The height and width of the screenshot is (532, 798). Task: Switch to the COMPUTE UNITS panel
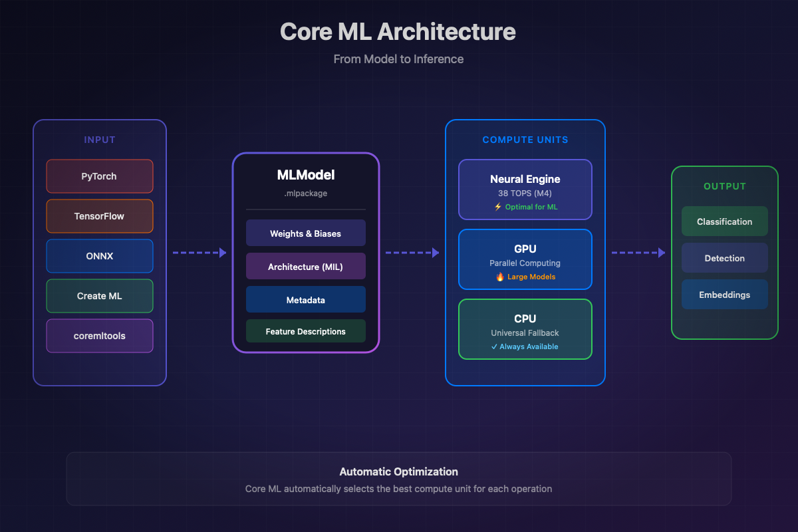(x=525, y=140)
